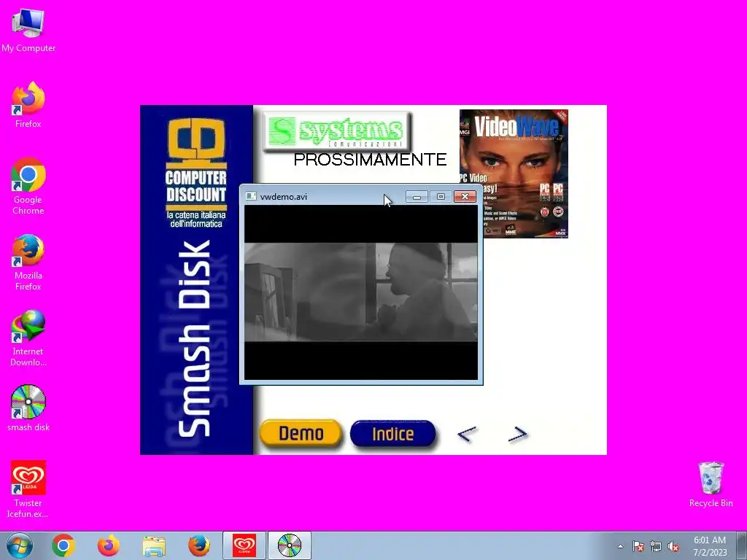Click the vwdemo.avi video frame
Screen dimensions: 747x560
click(360, 292)
